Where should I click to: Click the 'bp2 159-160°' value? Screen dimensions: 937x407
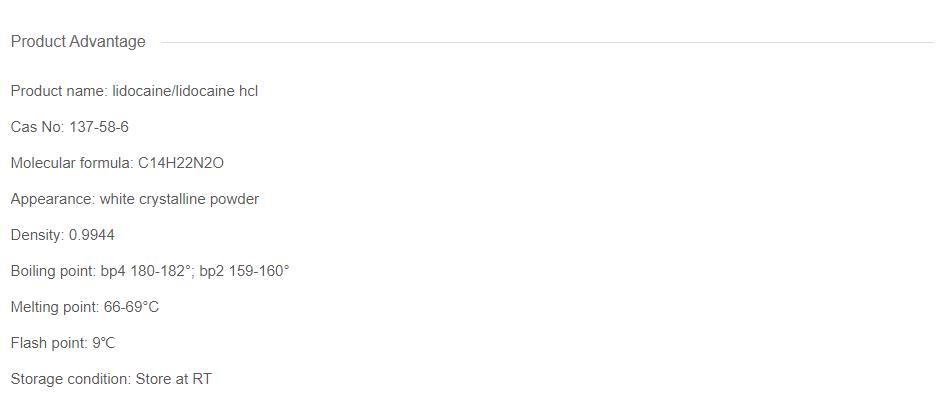(244, 271)
